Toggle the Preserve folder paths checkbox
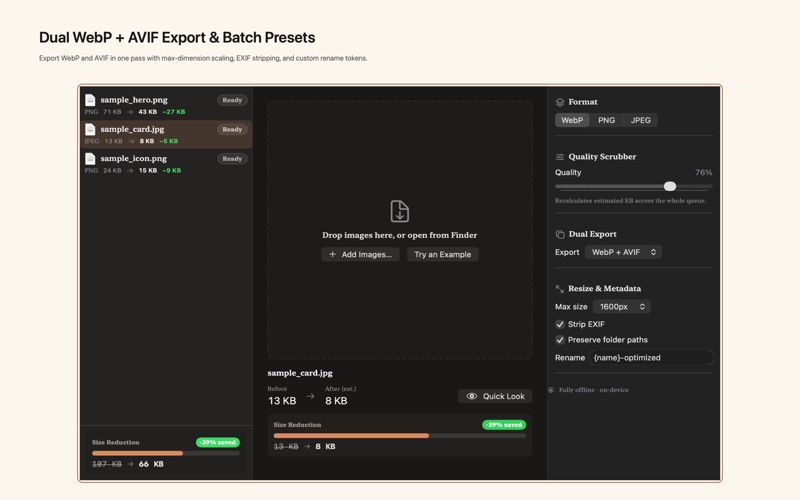Screen dimensions: 800x500 pyautogui.click(x=560, y=340)
